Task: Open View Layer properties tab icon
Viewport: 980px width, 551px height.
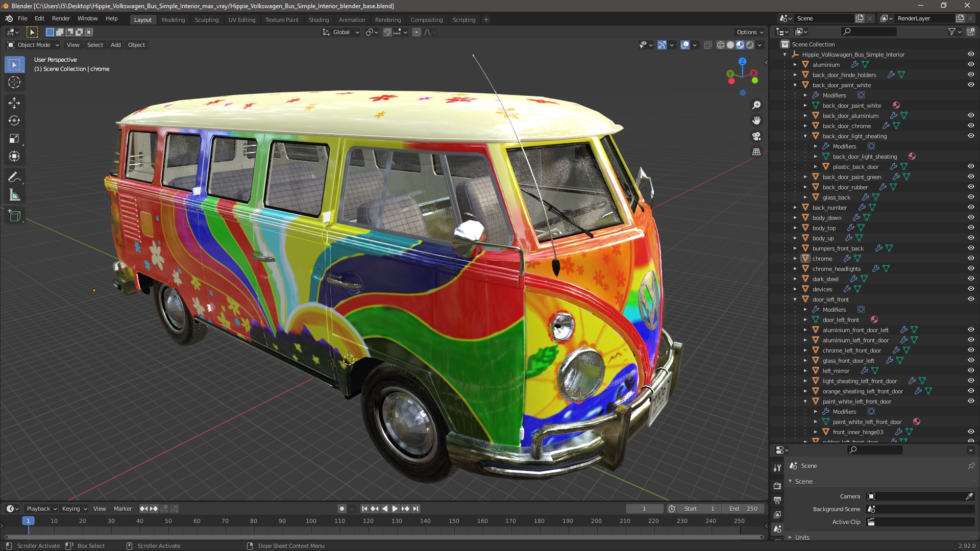Action: (777, 514)
